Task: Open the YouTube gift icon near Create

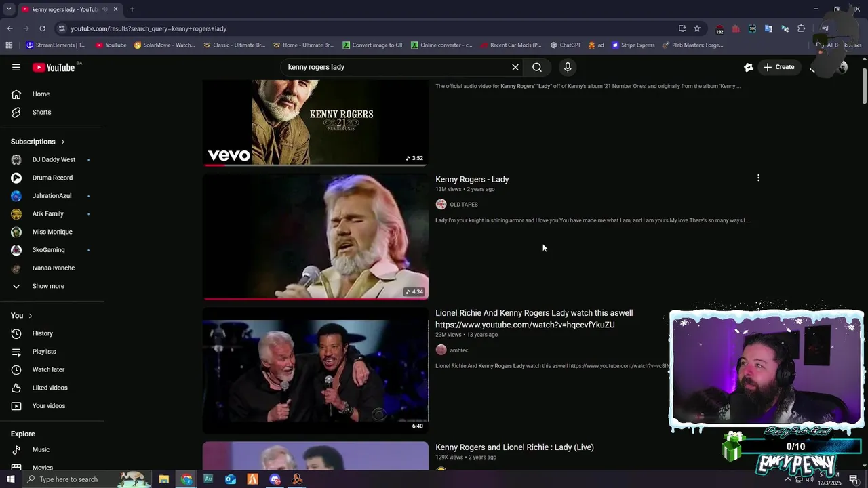Action: tap(749, 67)
